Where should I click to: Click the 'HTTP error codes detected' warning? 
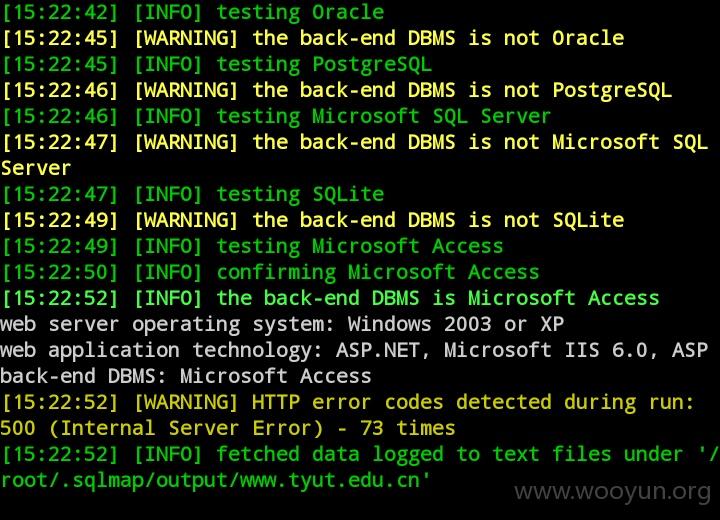click(348, 403)
